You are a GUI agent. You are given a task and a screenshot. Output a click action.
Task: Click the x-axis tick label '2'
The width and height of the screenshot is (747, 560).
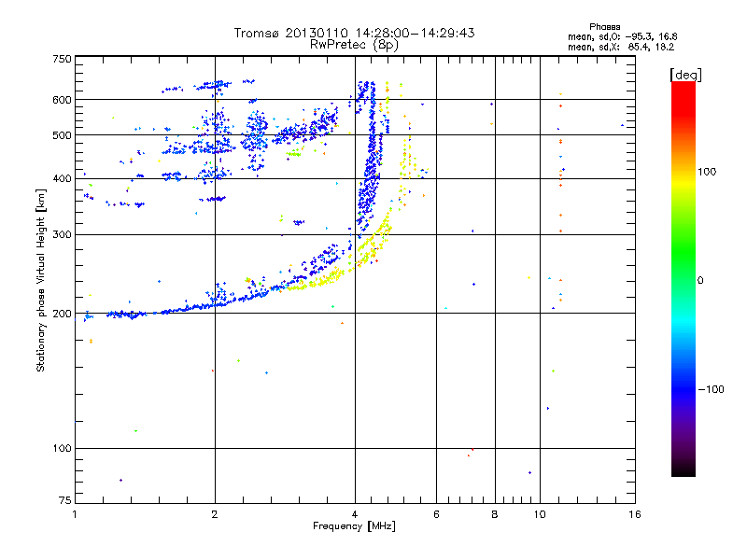[x=215, y=514]
